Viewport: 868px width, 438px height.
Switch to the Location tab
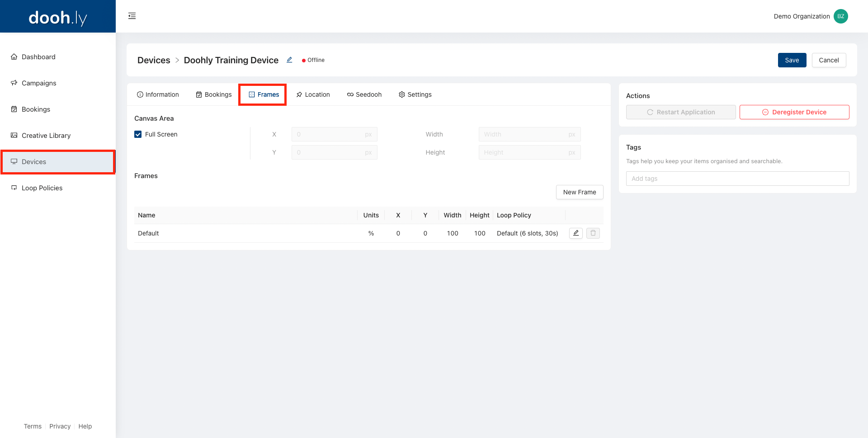pos(313,94)
